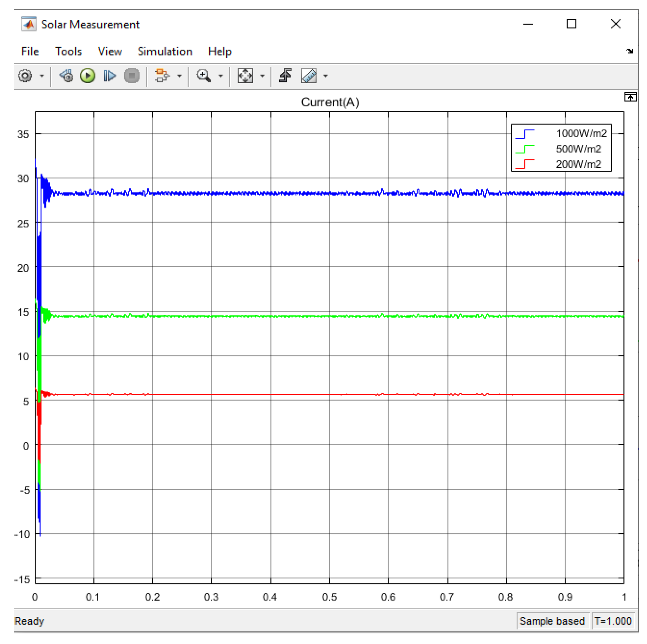
Task: Expand dropdown arrow next to scale axes
Action: 262,76
